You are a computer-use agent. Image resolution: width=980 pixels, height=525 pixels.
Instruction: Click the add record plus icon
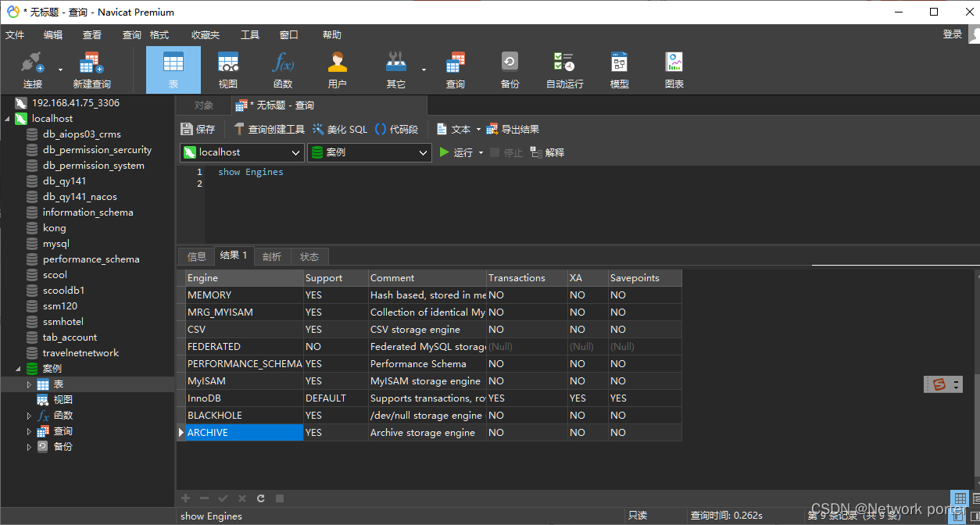coord(185,498)
